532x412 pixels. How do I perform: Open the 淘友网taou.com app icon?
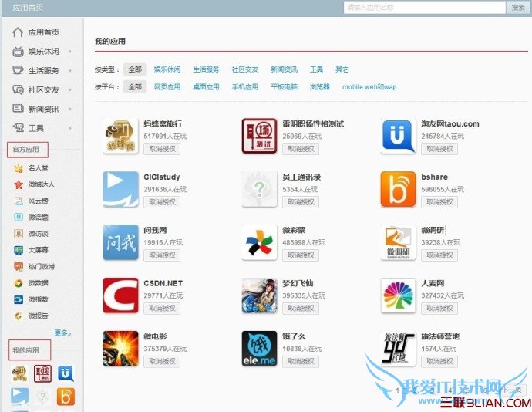[399, 137]
